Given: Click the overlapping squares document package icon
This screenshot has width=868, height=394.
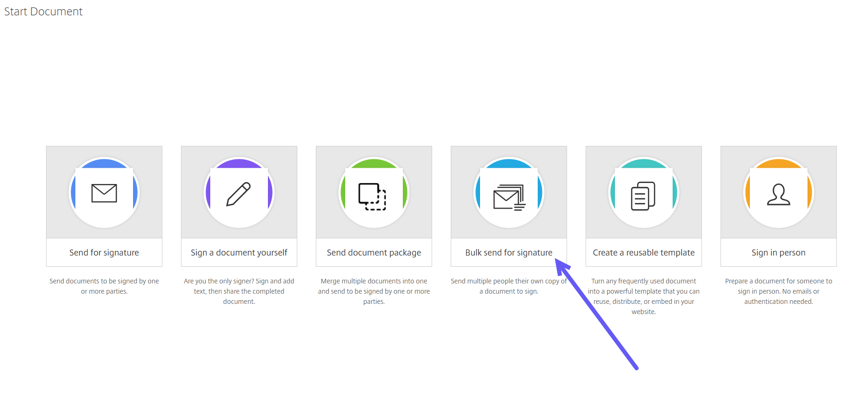Looking at the screenshot, I should (x=373, y=196).
